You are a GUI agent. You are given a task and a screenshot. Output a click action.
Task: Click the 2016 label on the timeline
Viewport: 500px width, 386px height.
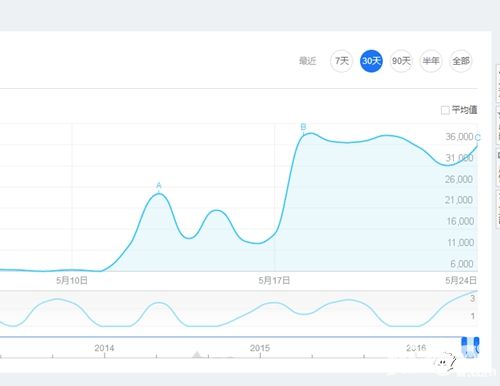click(416, 348)
